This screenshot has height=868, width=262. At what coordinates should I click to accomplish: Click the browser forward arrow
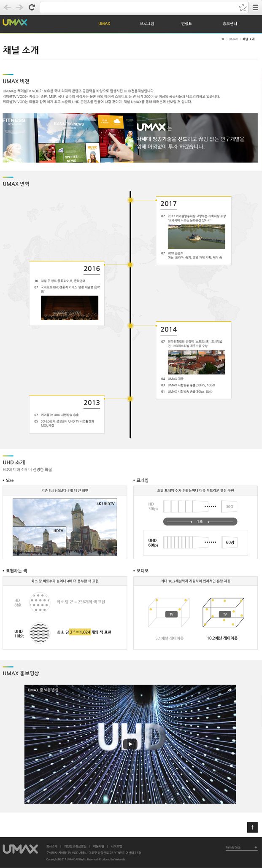19,7
